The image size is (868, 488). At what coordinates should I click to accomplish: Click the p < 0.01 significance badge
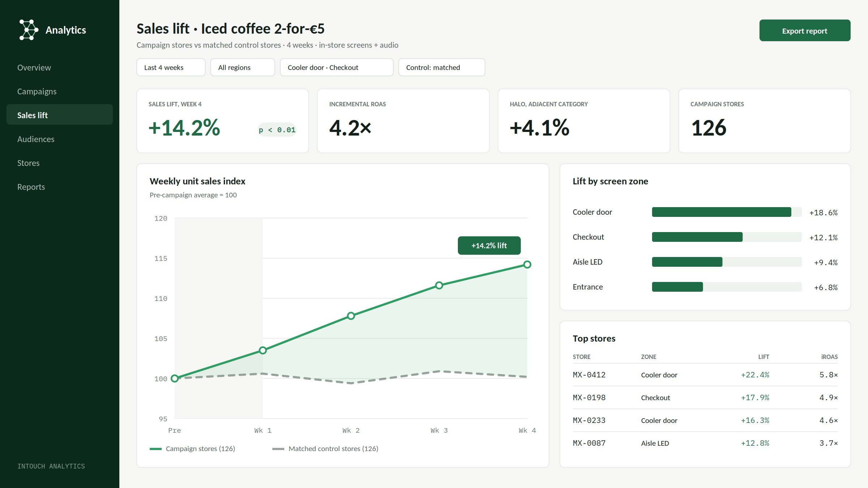pos(277,130)
